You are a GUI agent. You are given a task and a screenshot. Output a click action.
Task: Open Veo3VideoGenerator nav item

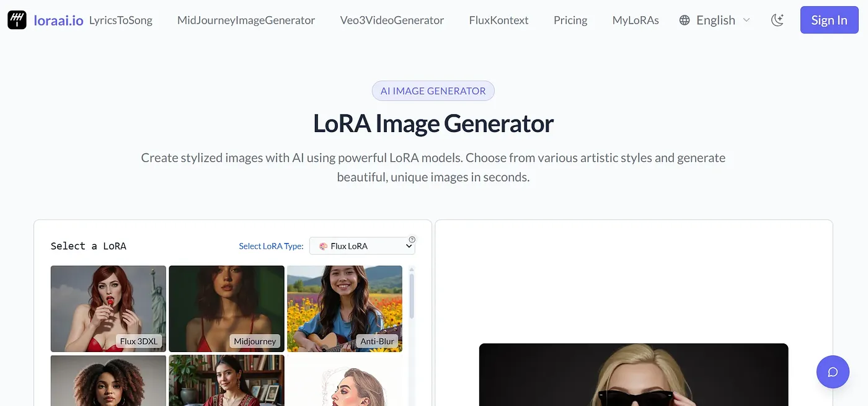(392, 20)
